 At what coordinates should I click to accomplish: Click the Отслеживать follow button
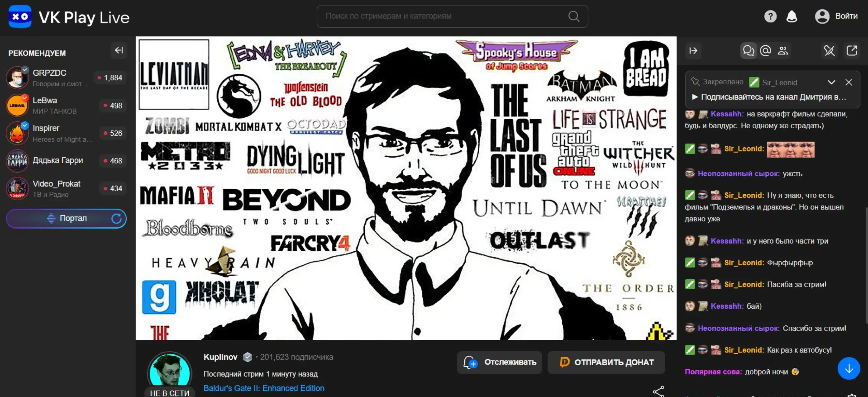click(x=500, y=362)
